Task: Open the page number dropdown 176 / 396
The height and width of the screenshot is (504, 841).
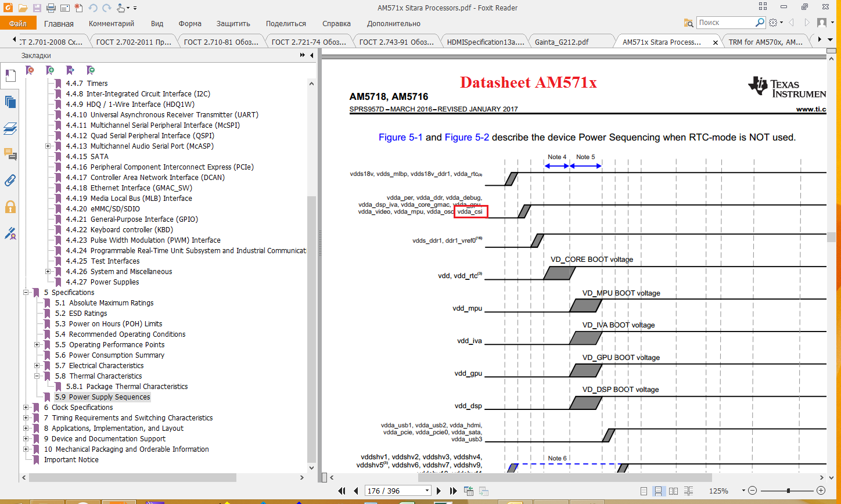Action: click(427, 491)
